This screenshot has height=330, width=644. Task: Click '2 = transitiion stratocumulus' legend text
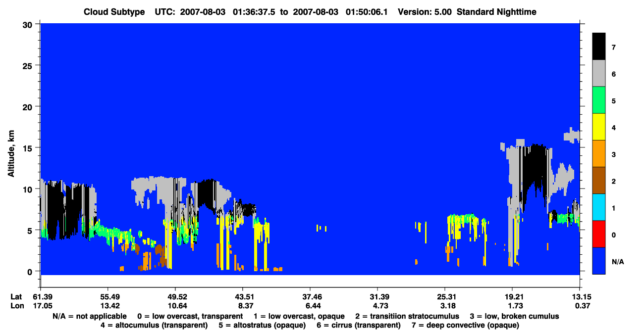(x=407, y=316)
